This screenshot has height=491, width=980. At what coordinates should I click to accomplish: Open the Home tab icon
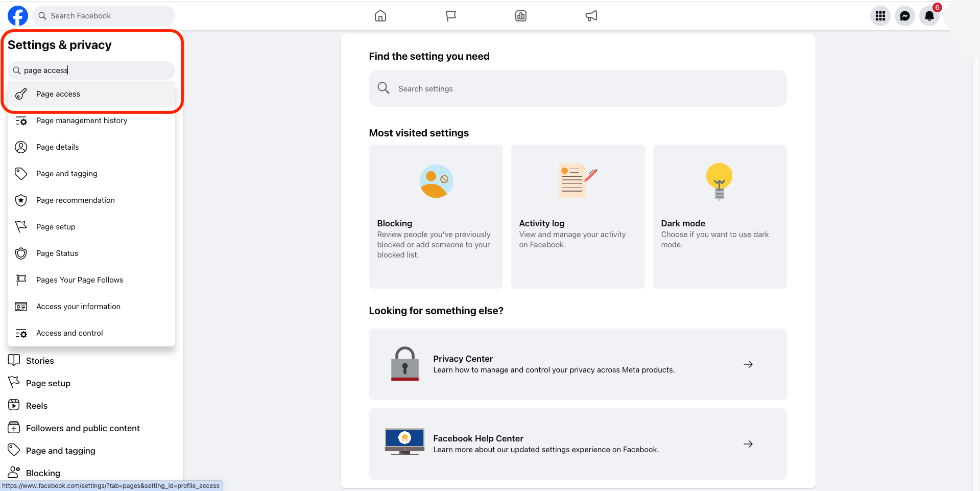point(380,16)
